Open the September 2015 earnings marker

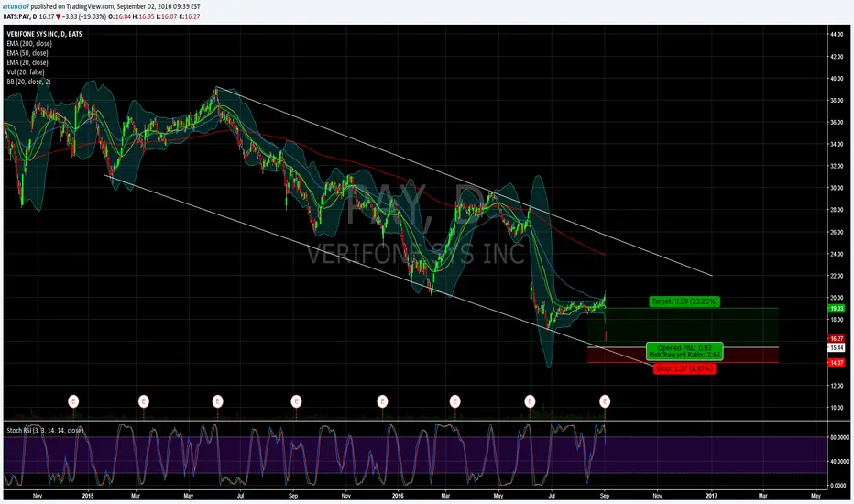296,401
